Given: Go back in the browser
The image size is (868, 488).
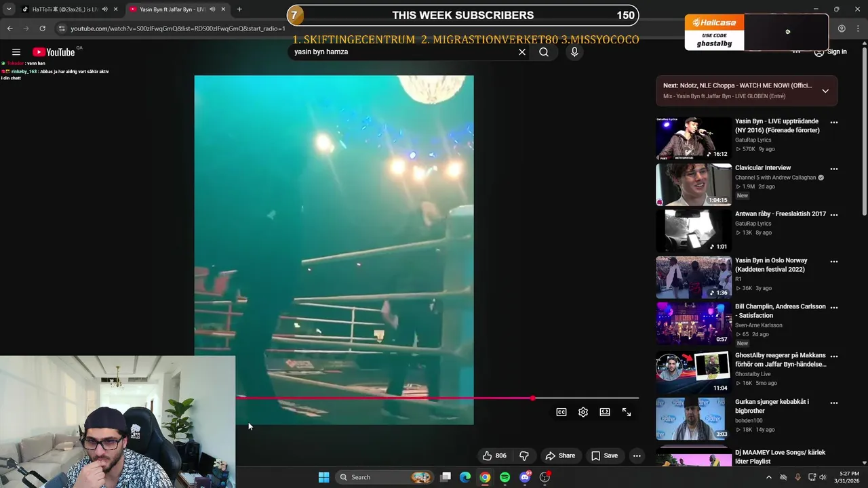Looking at the screenshot, I should (9, 28).
